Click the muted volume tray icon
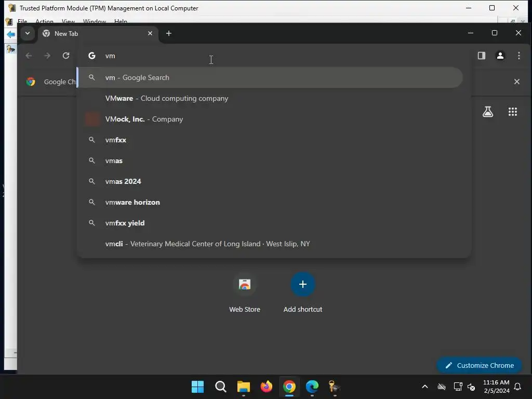Screen dimensions: 532x399 (x=471, y=387)
